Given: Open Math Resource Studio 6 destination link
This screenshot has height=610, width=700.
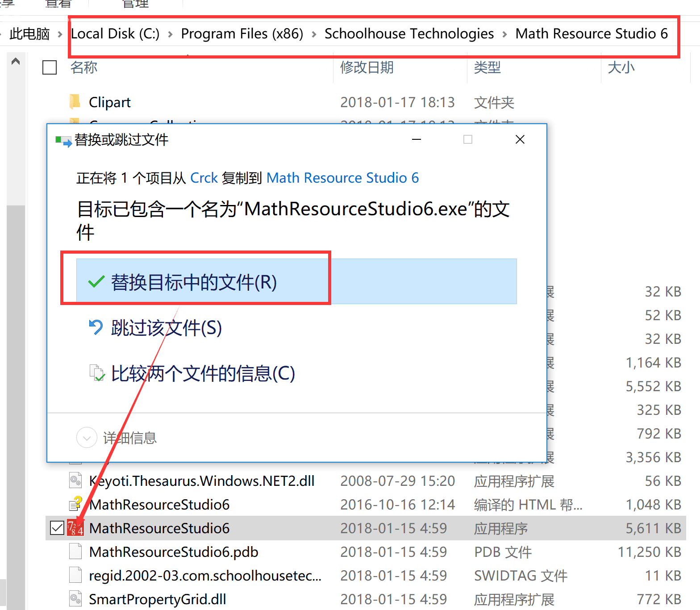Looking at the screenshot, I should tap(342, 178).
